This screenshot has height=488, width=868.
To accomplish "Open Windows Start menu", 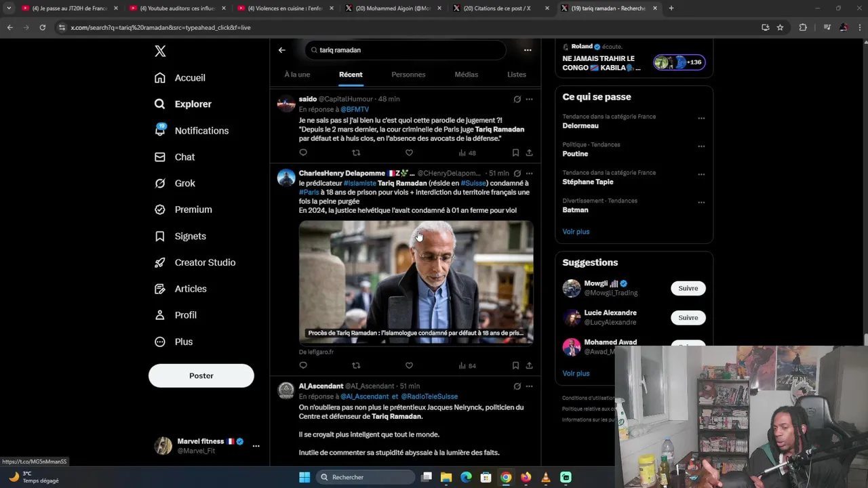I will (x=304, y=477).
